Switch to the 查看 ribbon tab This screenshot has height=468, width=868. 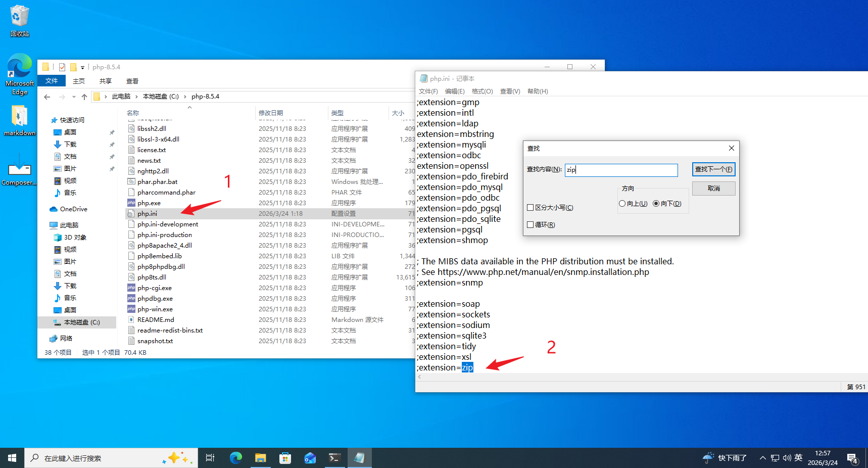point(132,81)
